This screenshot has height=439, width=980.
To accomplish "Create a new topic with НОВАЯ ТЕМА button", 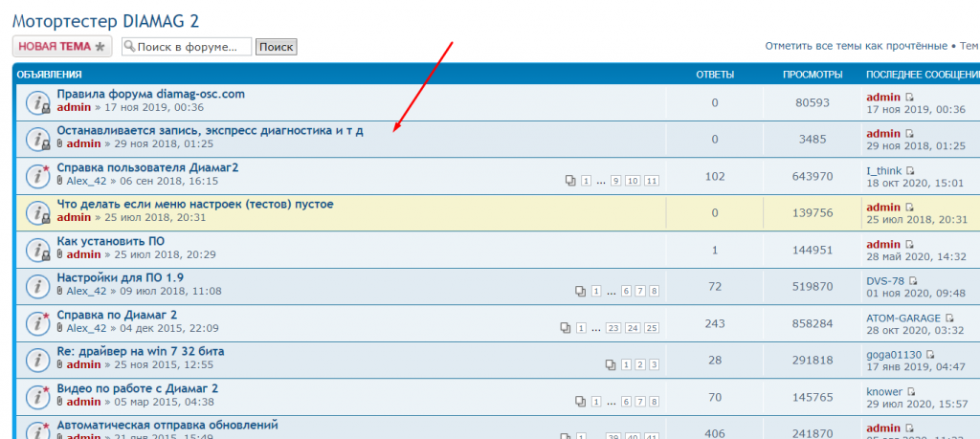I will point(62,46).
